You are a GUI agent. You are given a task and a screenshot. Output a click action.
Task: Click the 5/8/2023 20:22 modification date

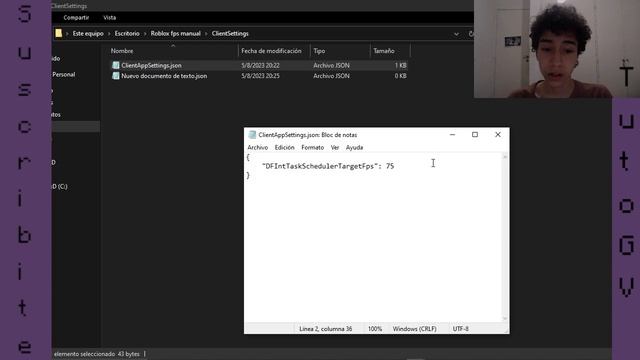[x=260, y=65]
